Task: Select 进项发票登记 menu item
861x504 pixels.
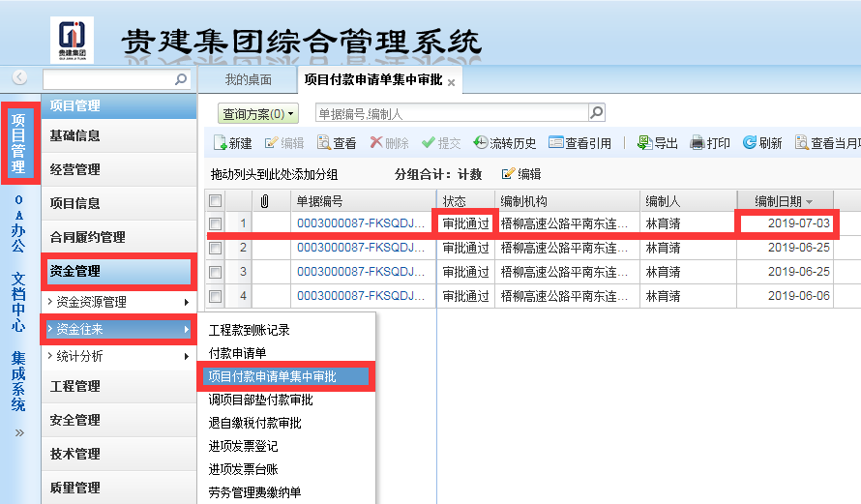Action: tap(243, 446)
